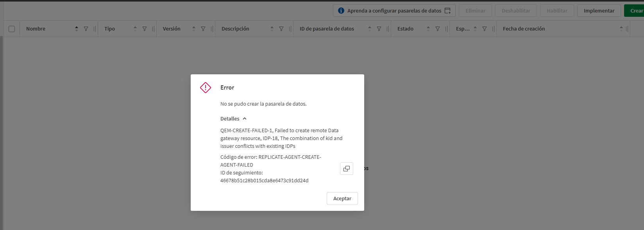The image size is (644, 230).
Task: Click the Deshabilitar button
Action: click(516, 11)
